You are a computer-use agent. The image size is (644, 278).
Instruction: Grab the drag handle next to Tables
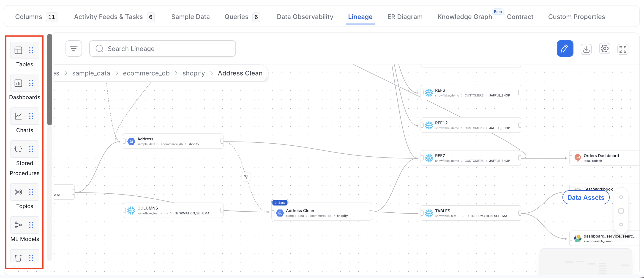click(x=31, y=50)
